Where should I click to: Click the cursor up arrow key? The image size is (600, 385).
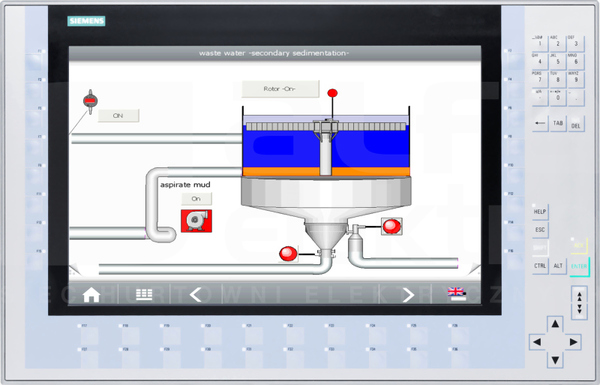[x=555, y=325]
